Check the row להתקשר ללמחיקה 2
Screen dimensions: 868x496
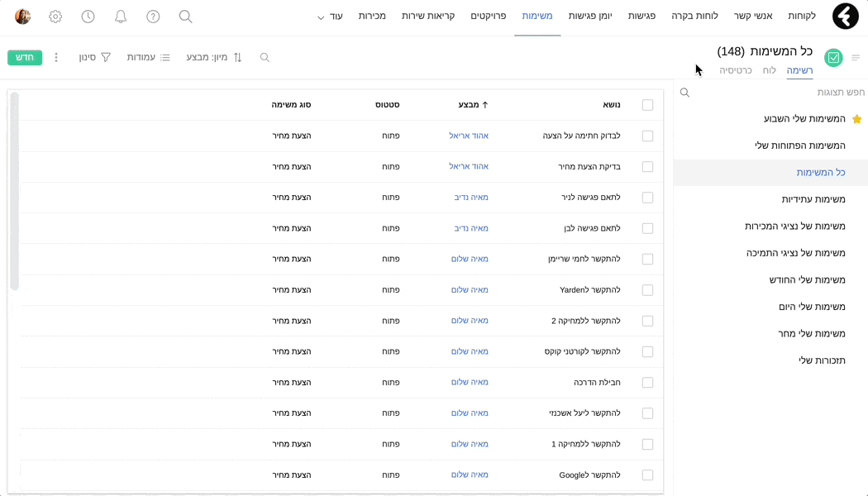point(647,321)
